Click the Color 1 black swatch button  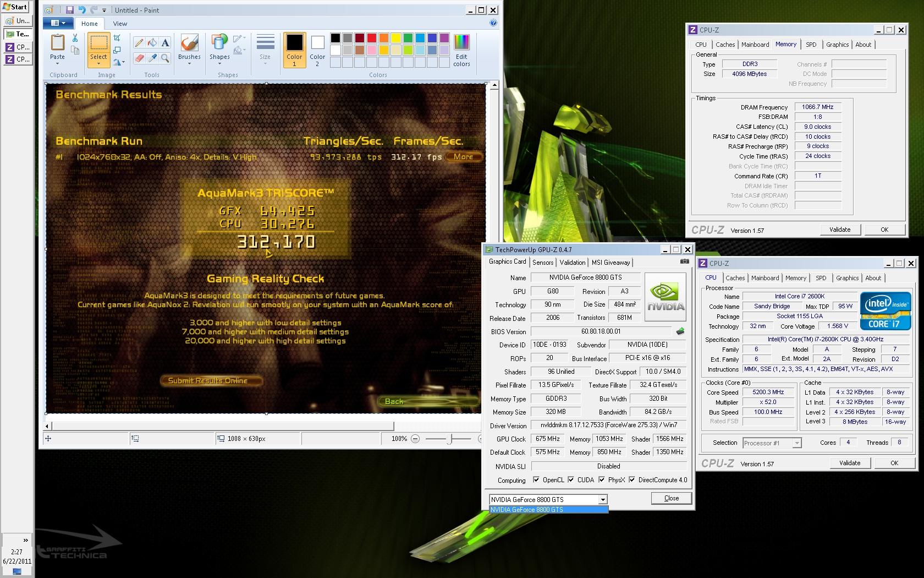tap(294, 50)
